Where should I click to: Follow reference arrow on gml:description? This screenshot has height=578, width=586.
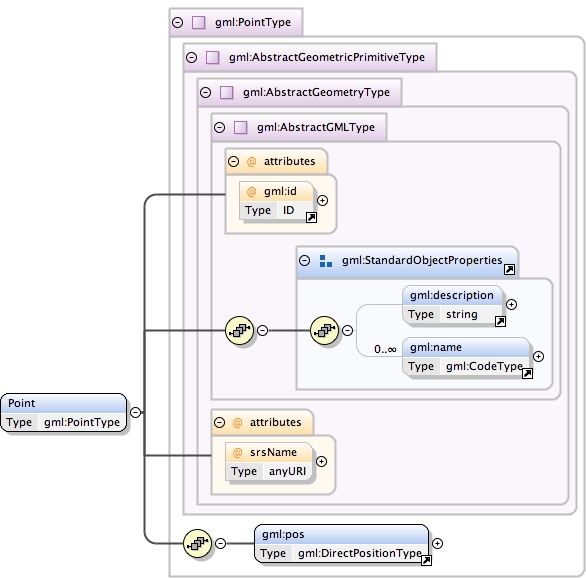(x=500, y=321)
